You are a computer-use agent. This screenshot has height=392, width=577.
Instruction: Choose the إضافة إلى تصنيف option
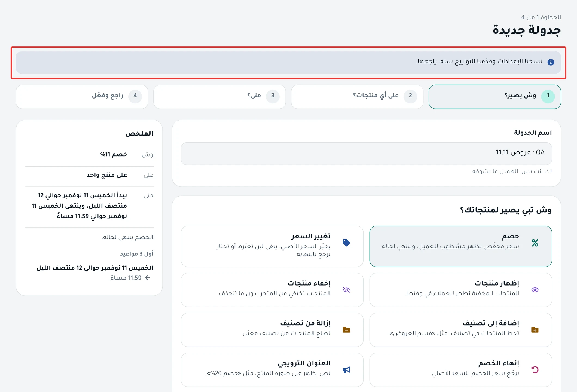click(460, 330)
